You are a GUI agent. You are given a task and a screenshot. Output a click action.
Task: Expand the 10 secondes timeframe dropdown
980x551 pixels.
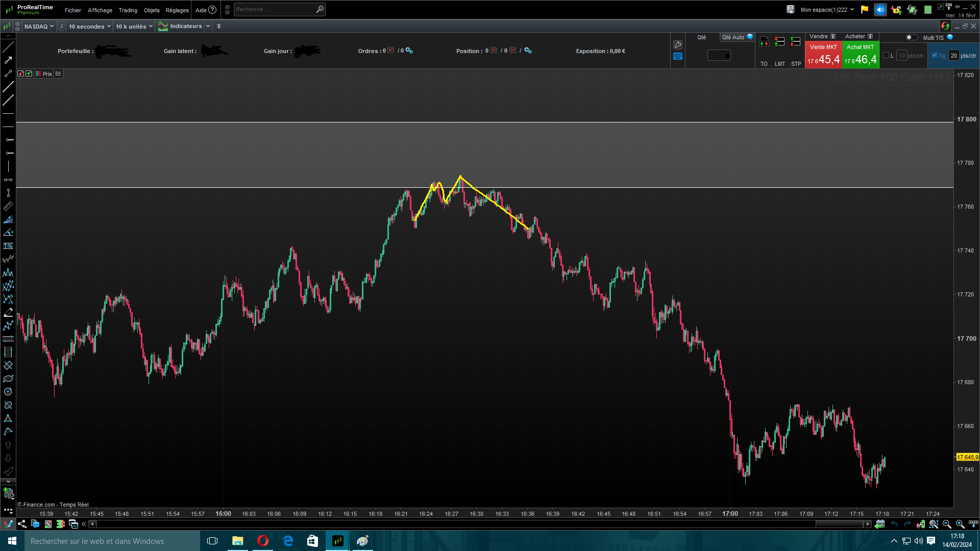pyautogui.click(x=89, y=27)
